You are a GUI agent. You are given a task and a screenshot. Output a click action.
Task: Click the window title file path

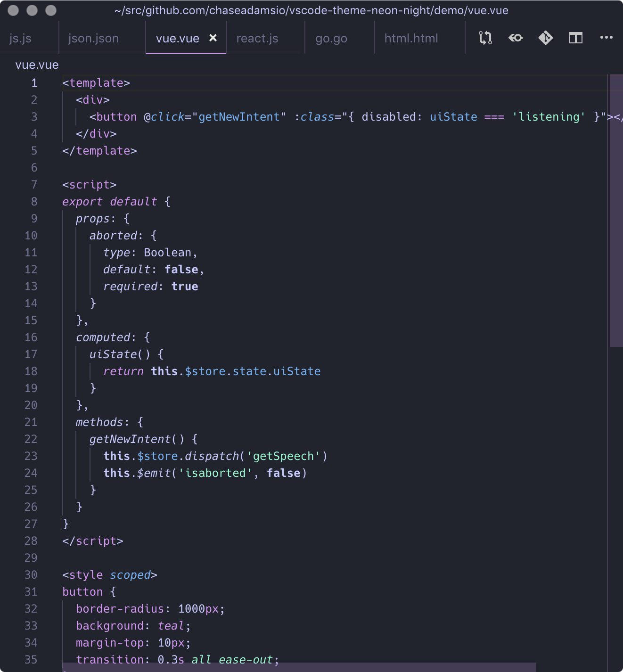[311, 10]
